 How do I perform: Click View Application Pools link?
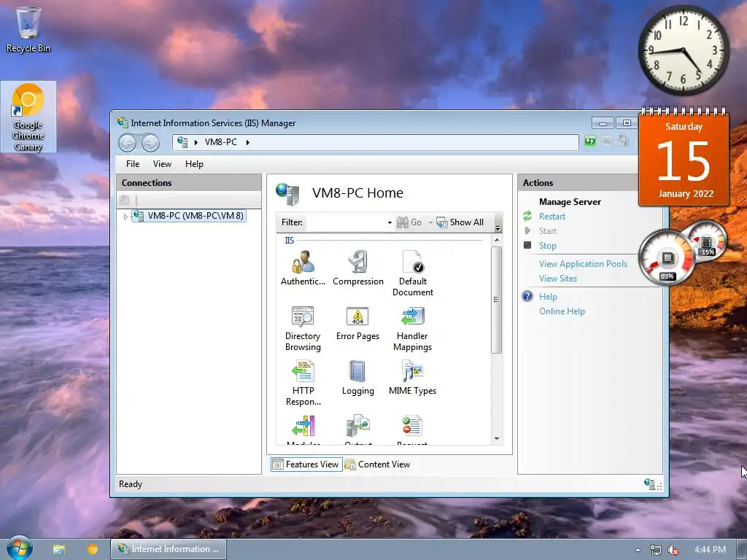583,264
